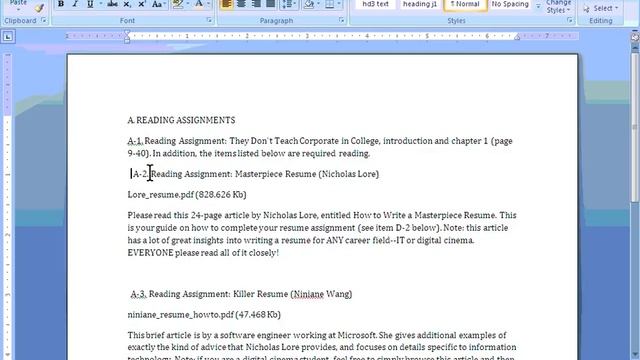The image size is (640, 360).
Task: Apply text highlight color
Action: (x=178, y=4)
